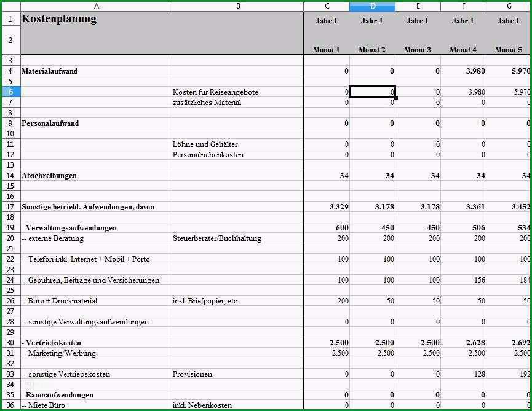Click the 'Monat 1' header cell

click(327, 50)
